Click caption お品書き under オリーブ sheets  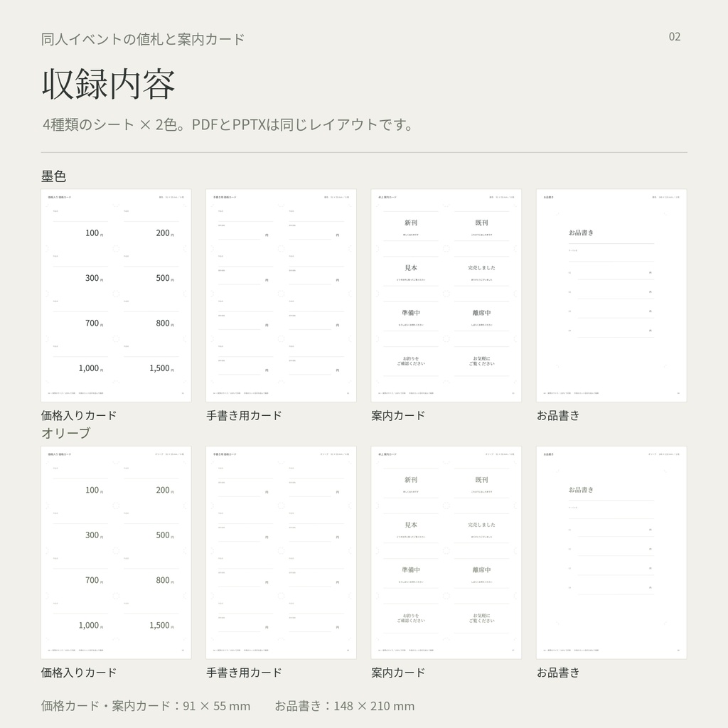[x=558, y=673]
